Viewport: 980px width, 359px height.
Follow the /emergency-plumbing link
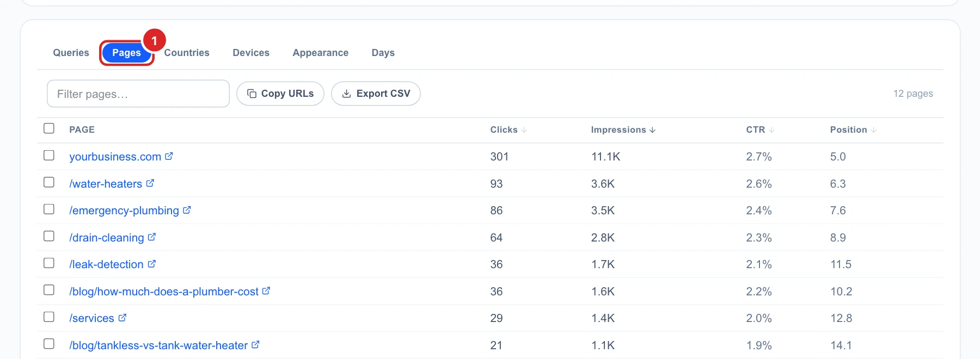[x=124, y=211]
